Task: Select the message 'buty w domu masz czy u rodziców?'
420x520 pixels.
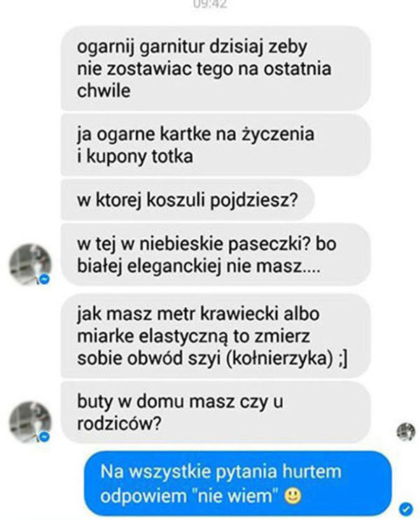Action: (216, 412)
